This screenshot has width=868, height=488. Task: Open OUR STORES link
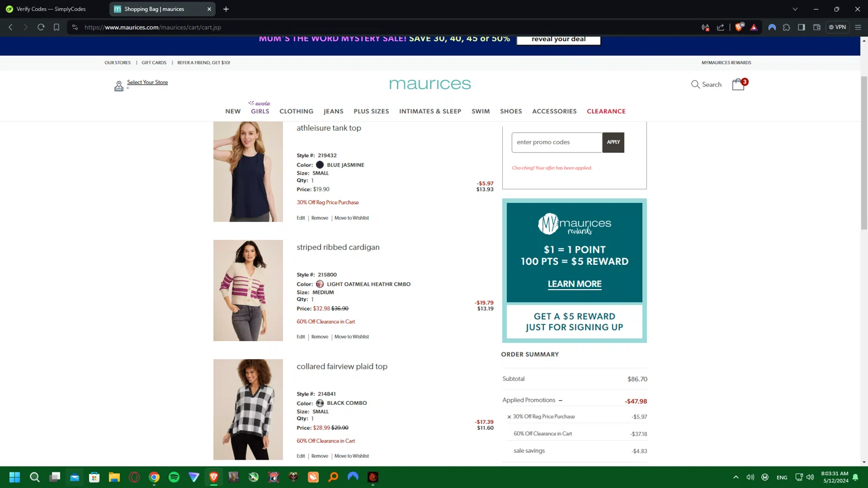tap(117, 62)
